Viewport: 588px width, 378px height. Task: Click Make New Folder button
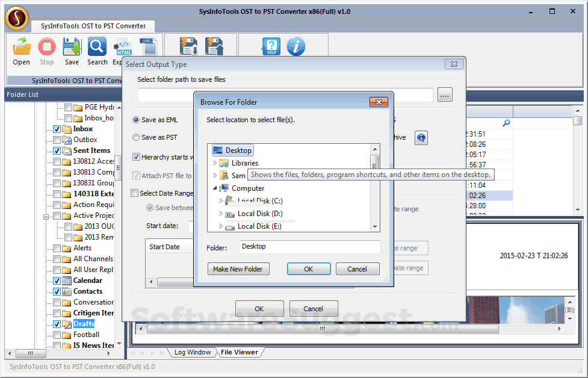(238, 269)
